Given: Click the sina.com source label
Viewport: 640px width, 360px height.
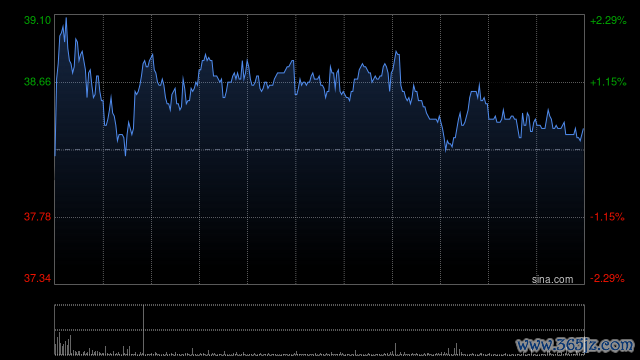Looking at the screenshot, I should pyautogui.click(x=552, y=280).
